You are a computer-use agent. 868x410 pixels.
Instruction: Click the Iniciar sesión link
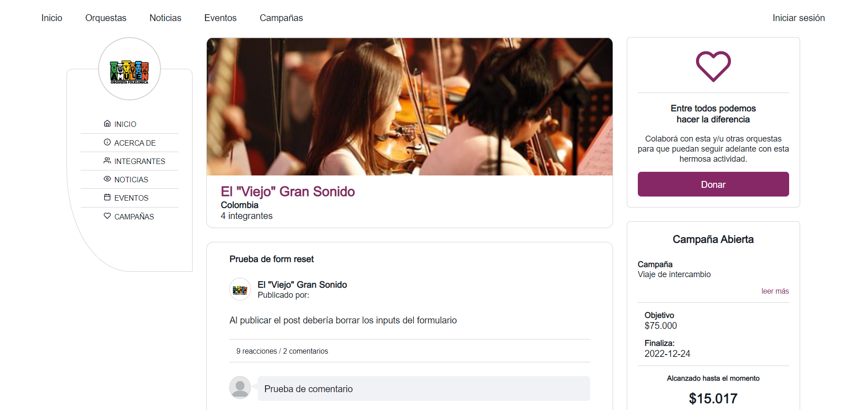pyautogui.click(x=799, y=18)
